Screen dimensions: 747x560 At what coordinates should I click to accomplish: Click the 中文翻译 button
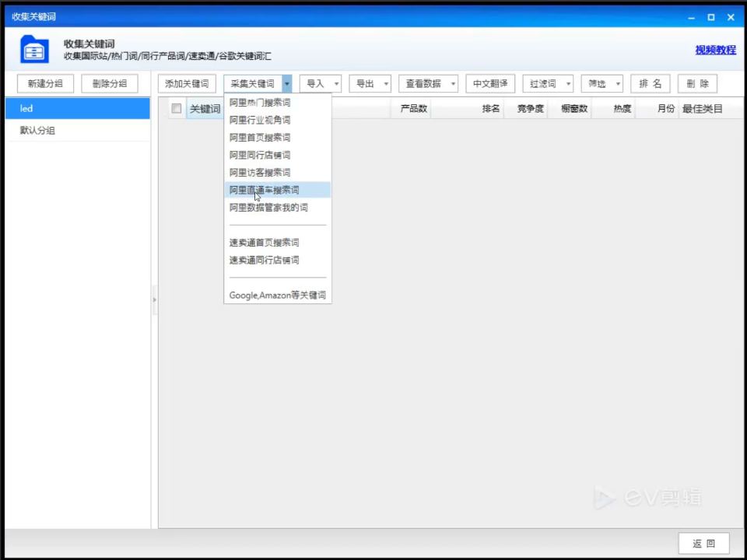pyautogui.click(x=490, y=84)
